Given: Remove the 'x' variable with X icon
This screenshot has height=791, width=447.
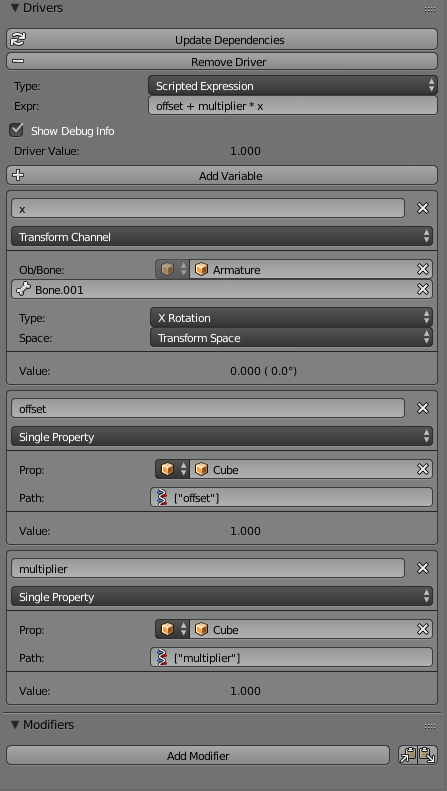Looking at the screenshot, I should 423,208.
